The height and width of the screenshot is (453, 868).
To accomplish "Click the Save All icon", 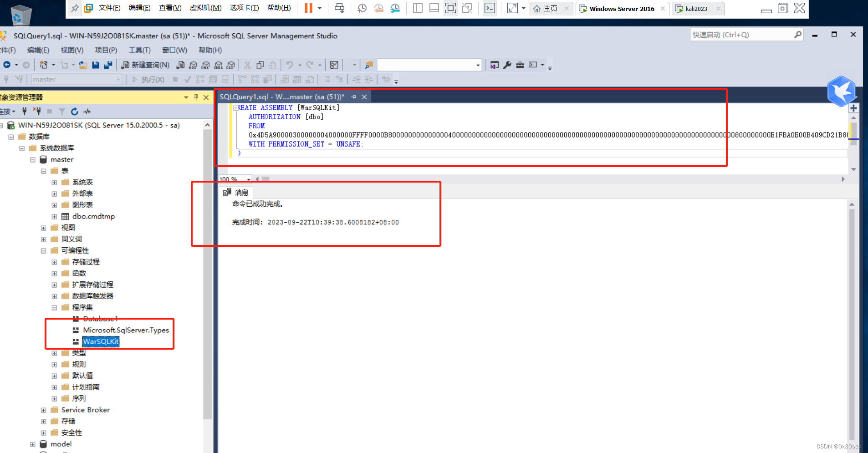I will pyautogui.click(x=108, y=65).
